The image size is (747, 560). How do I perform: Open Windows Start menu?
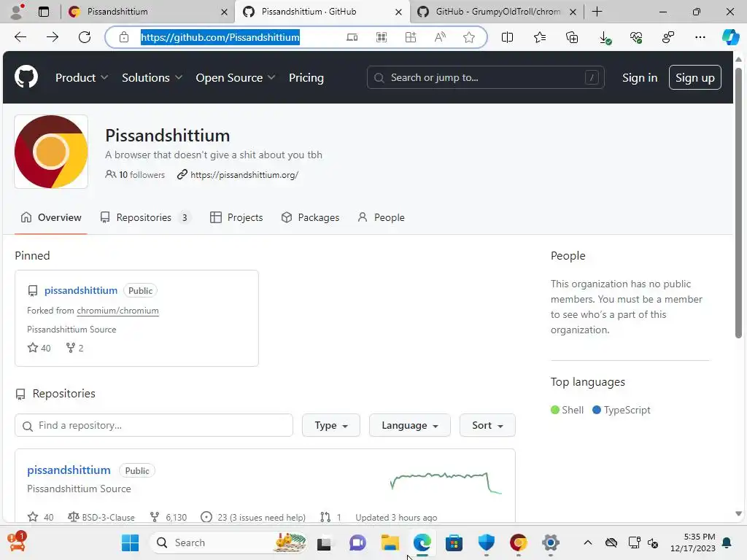pos(130,542)
